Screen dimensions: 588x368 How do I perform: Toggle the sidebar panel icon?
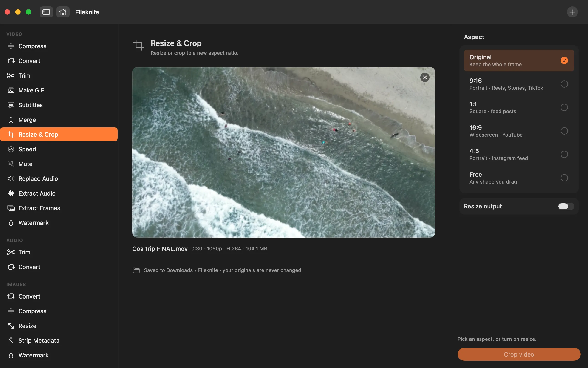pos(46,12)
